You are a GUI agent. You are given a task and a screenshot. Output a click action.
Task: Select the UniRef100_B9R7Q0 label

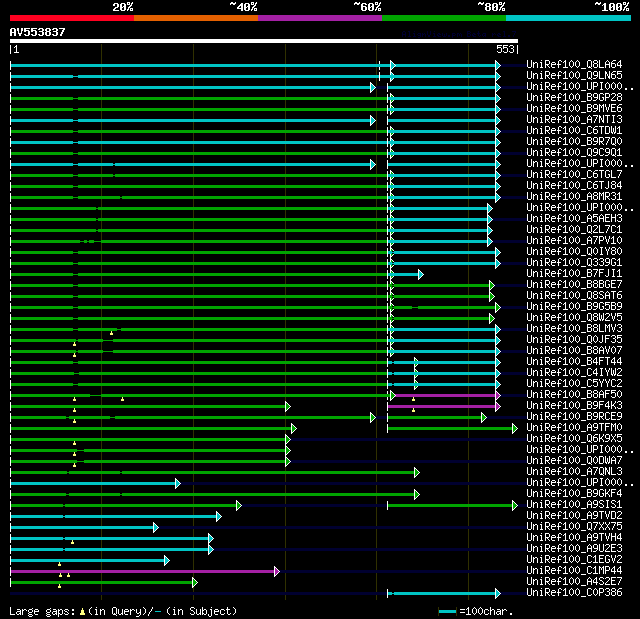pos(574,142)
